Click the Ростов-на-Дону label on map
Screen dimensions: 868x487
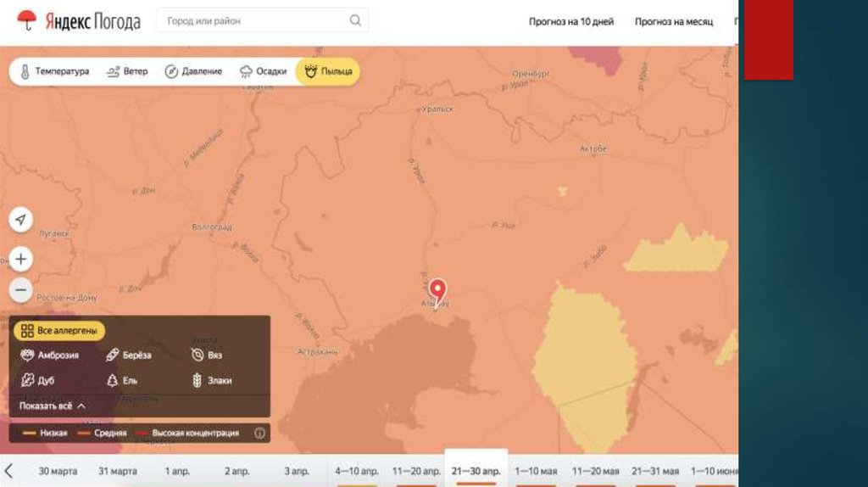click(66, 298)
